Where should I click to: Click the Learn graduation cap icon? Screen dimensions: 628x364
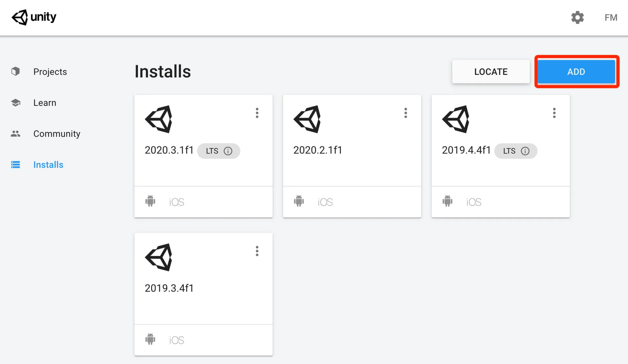pos(16,103)
